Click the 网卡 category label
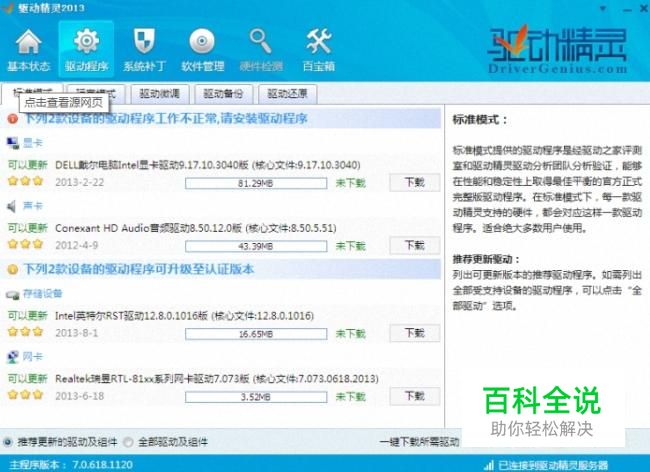Screen dimensions: 650x472 pos(33,357)
